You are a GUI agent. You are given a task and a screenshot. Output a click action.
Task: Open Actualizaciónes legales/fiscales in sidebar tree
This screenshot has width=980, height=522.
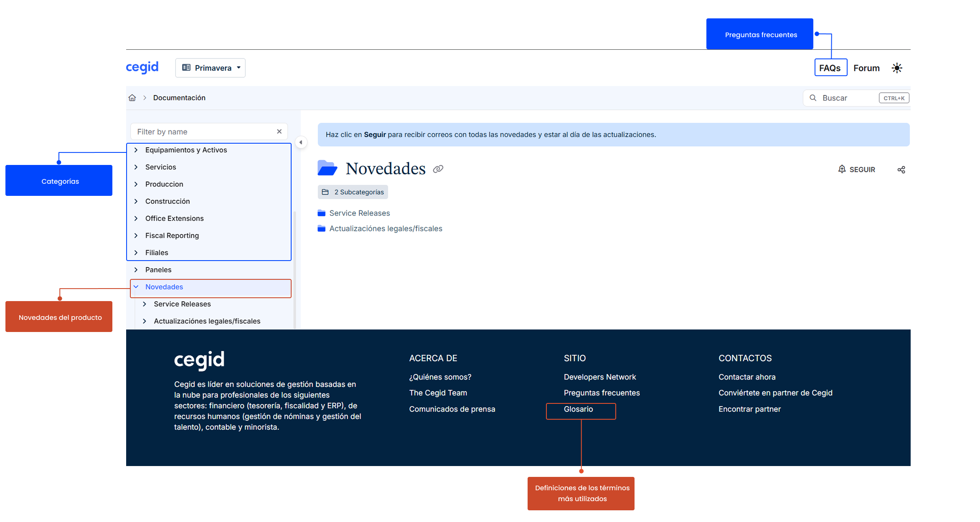[x=207, y=321]
